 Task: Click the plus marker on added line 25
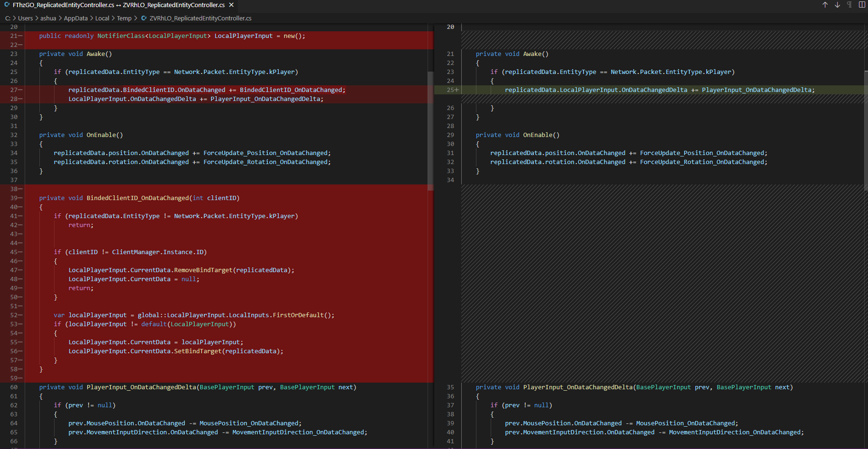click(x=457, y=90)
